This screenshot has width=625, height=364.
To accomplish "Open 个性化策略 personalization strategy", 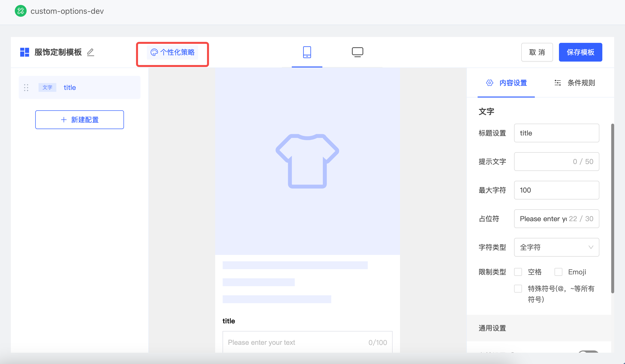I will [x=173, y=52].
